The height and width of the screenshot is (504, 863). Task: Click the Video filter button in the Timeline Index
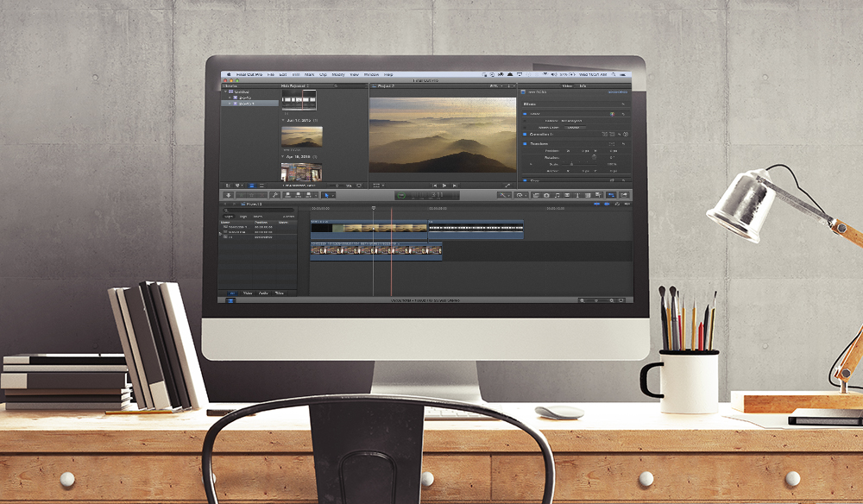tap(248, 293)
